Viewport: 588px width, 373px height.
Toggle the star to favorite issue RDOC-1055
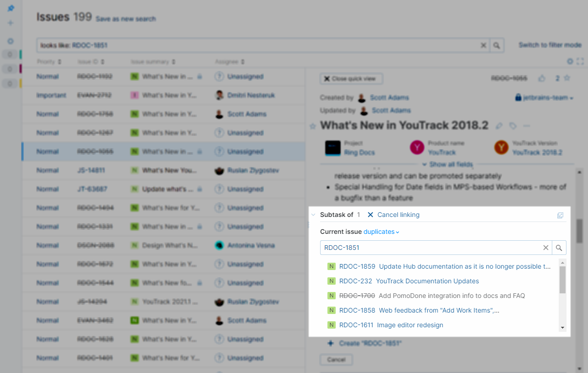567,78
